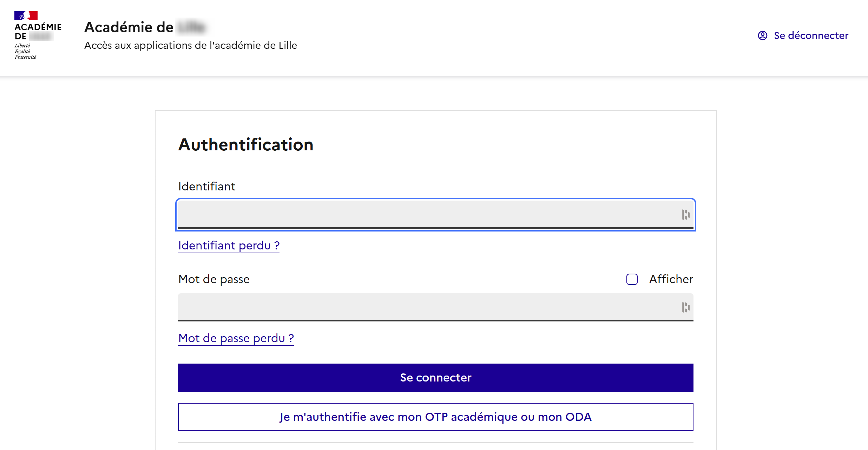Viewport: 868px width, 450px height.
Task: Focus the Mot de passe input field
Action: point(421,307)
